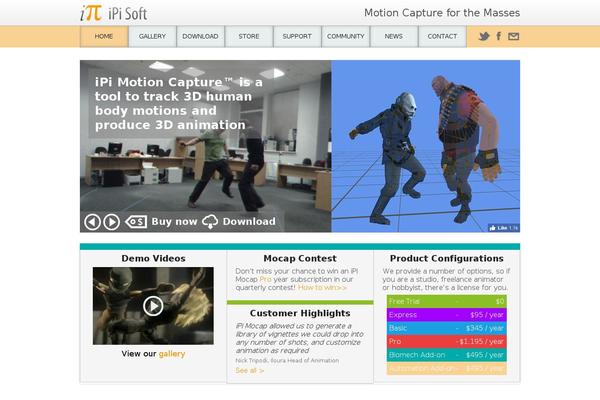Go to next slide arrow
The width and height of the screenshot is (600, 400).
click(x=111, y=222)
